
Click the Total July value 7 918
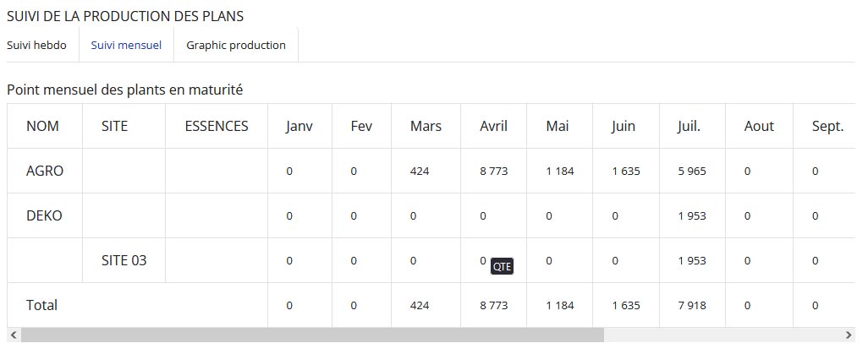point(692,305)
